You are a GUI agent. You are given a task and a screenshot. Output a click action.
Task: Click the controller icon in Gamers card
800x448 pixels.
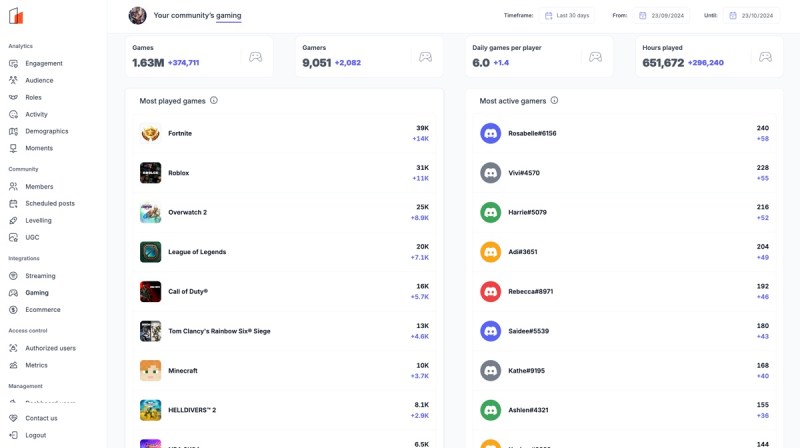tap(426, 57)
